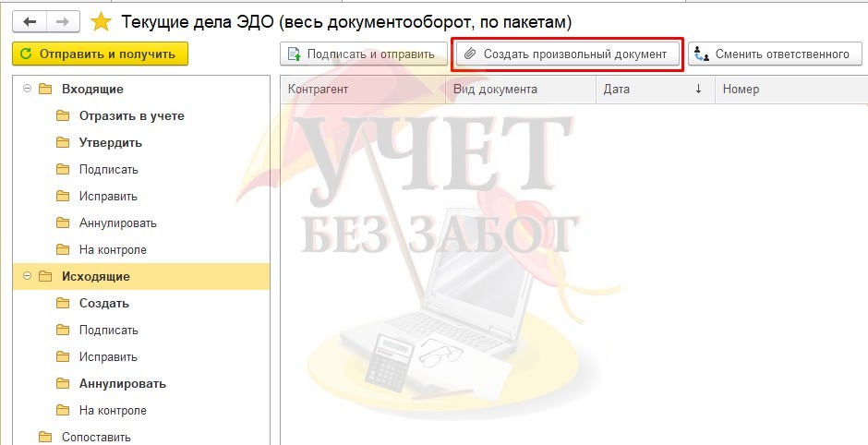
Task: Select Исходящие folder in tree
Action: point(96,277)
